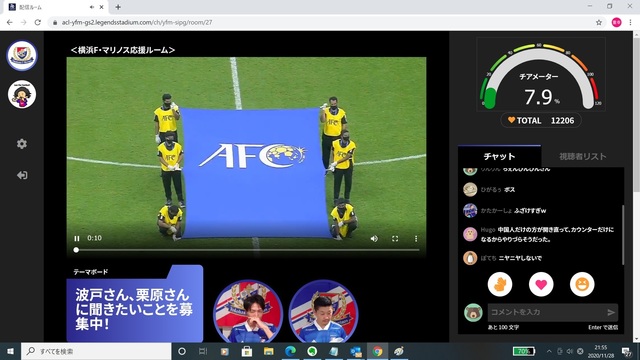This screenshot has width=640, height=360.
Task: Switch to the 視聴者リスト tab
Action: coord(582,156)
